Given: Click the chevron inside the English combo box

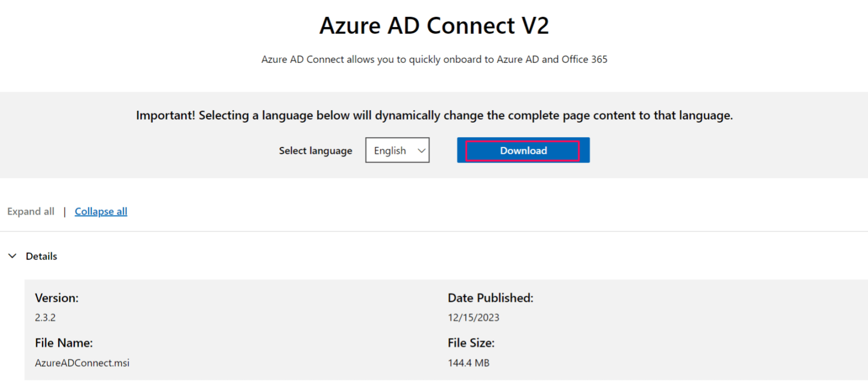Looking at the screenshot, I should [421, 150].
